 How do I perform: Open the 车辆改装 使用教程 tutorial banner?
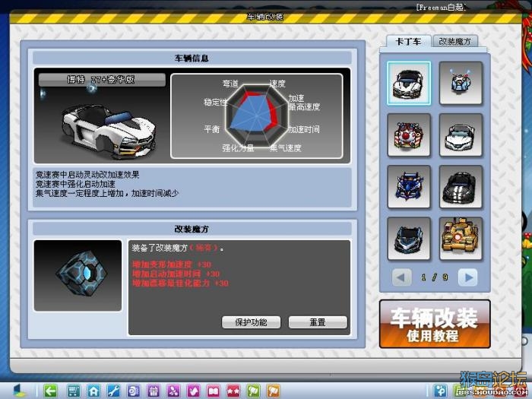pos(435,324)
